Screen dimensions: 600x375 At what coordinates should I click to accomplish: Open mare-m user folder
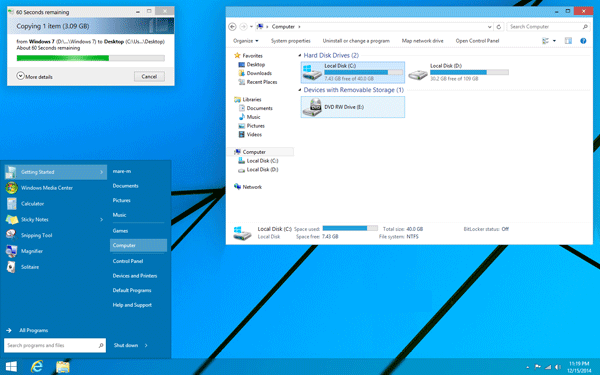tap(122, 171)
